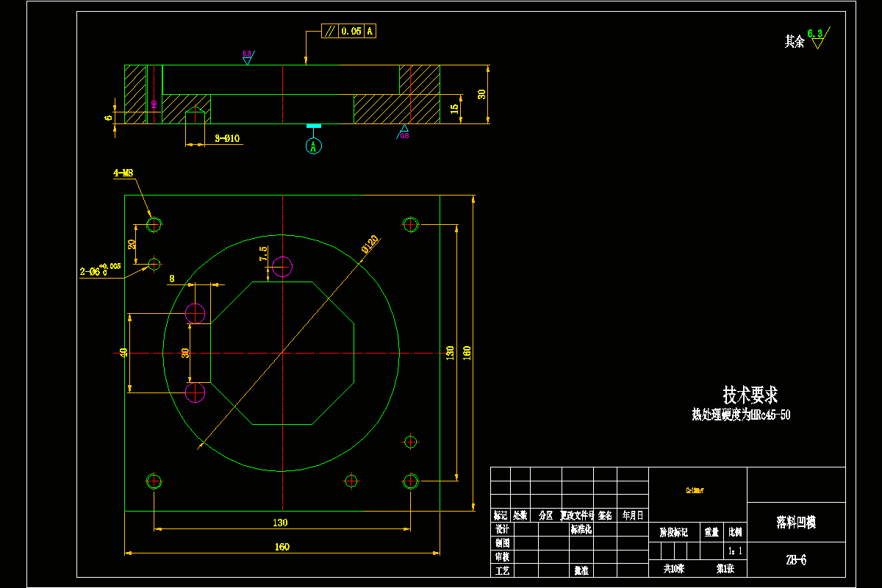Image resolution: width=882 pixels, height=588 pixels.
Task: Click the 30 height dimension in section view
Action: tap(482, 94)
